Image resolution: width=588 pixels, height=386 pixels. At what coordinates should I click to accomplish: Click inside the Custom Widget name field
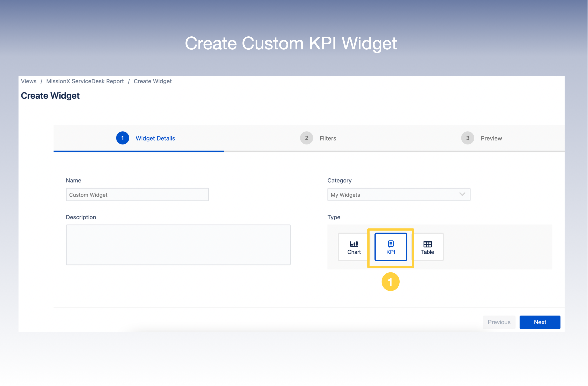click(x=137, y=195)
